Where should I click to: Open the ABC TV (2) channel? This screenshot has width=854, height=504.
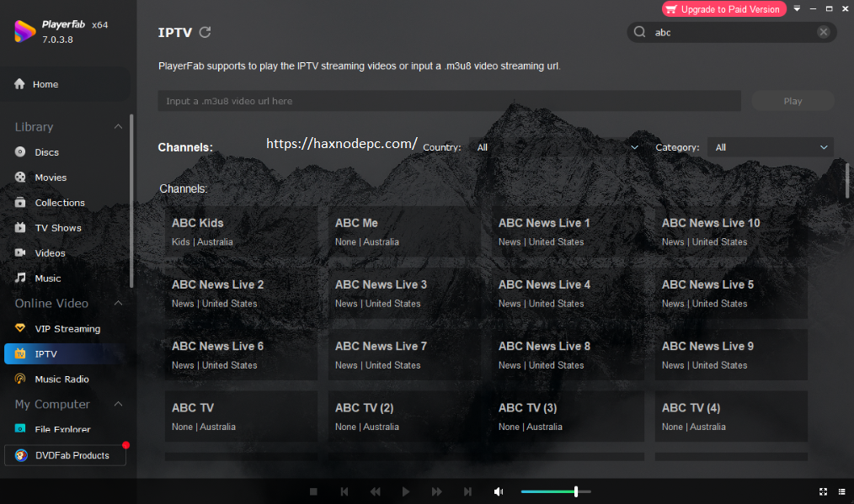(404, 416)
